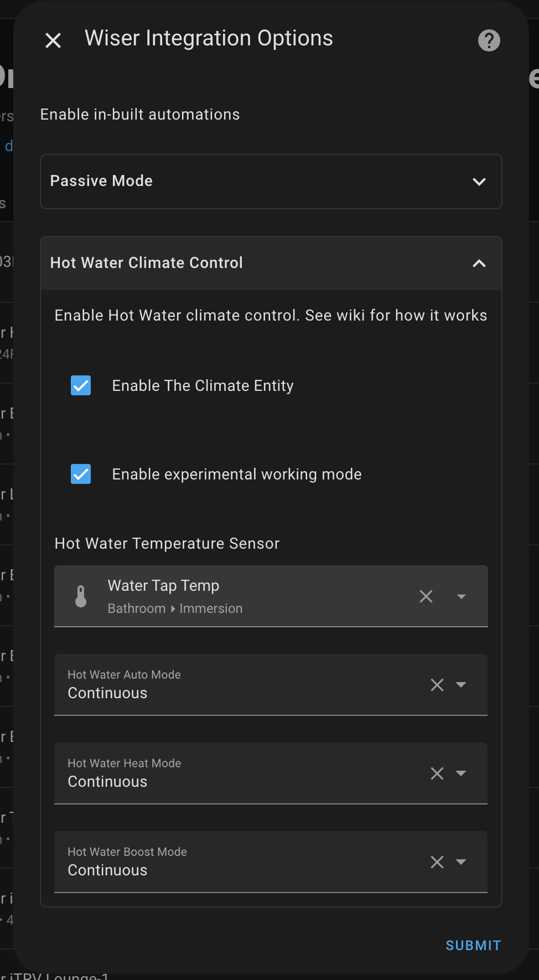
Task: Clear the Hot Water Auto Mode value
Action: 437,685
